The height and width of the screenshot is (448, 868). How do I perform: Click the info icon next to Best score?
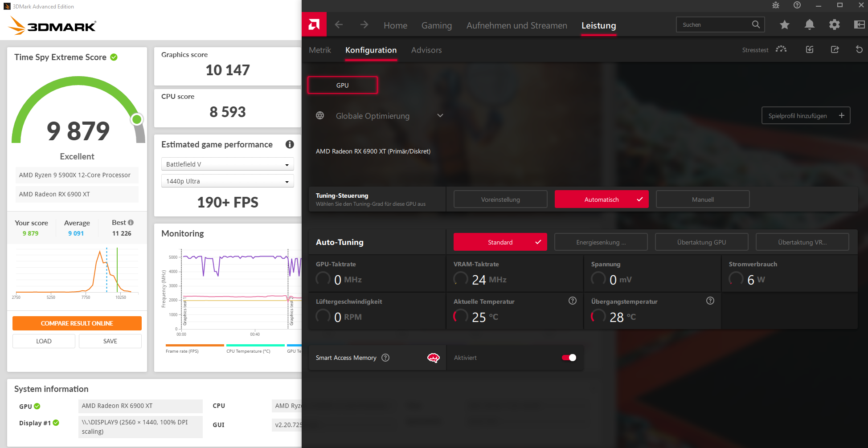(x=131, y=222)
